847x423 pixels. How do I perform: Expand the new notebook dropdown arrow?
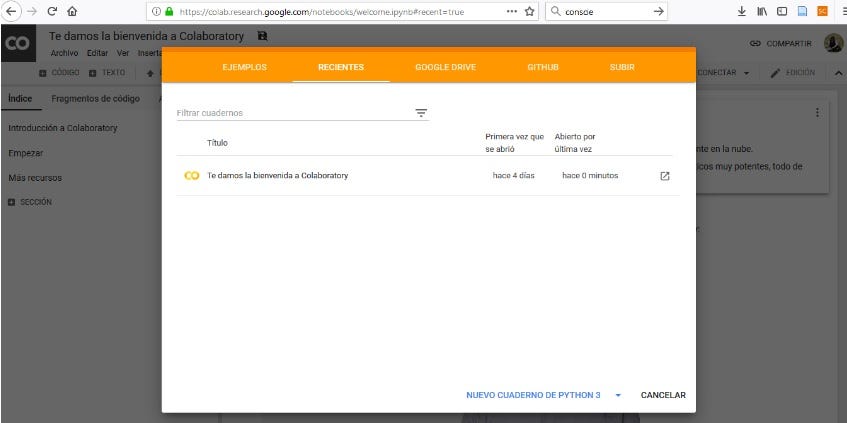tap(618, 395)
